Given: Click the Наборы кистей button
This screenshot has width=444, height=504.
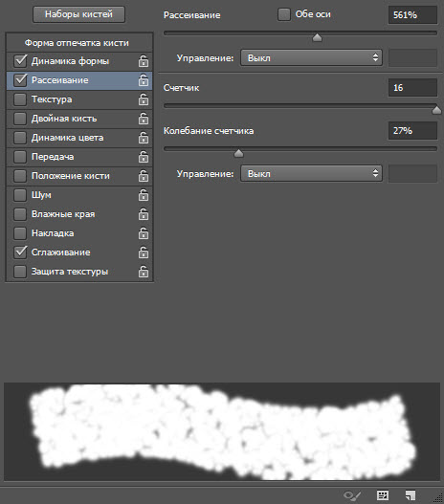Looking at the screenshot, I should point(78,14).
